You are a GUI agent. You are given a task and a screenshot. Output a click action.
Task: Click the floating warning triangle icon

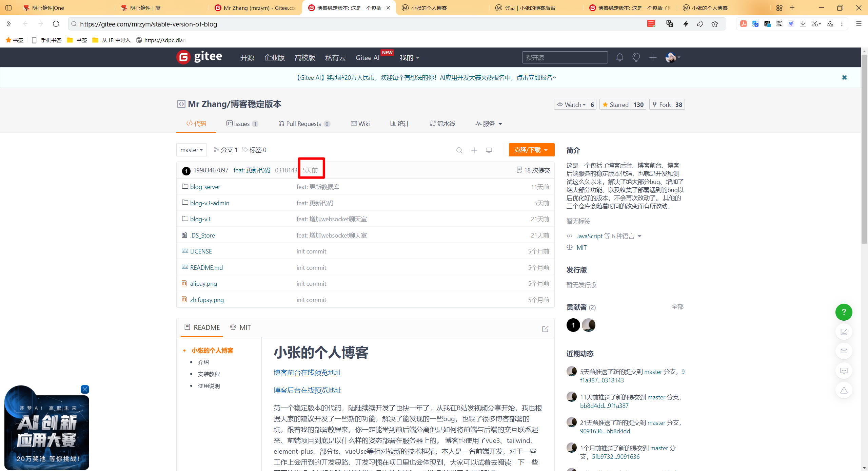tap(844, 390)
